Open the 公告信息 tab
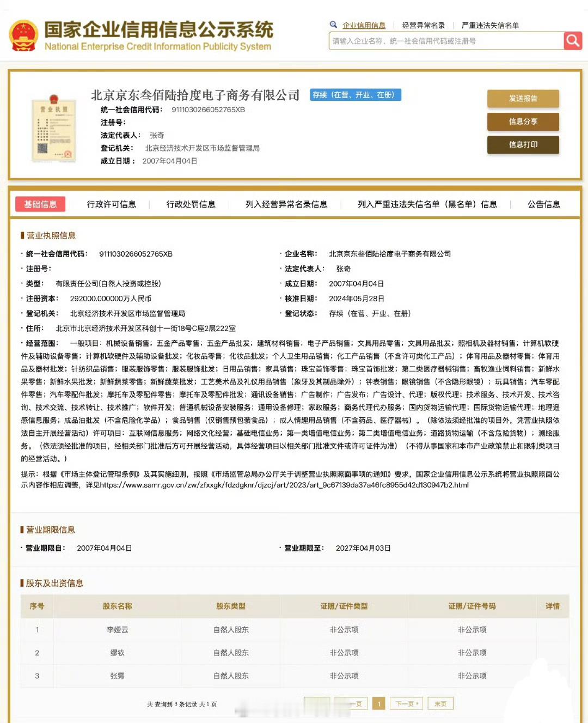Screen dimensions: 588x723 544,204
